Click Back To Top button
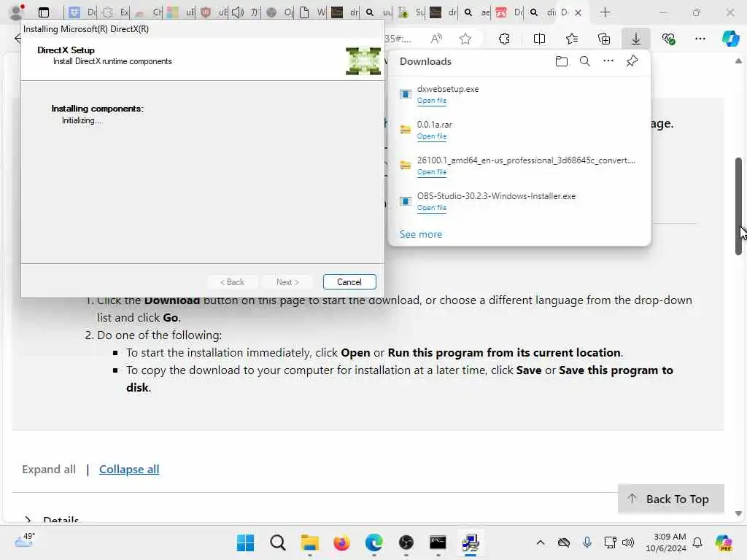 (x=671, y=499)
